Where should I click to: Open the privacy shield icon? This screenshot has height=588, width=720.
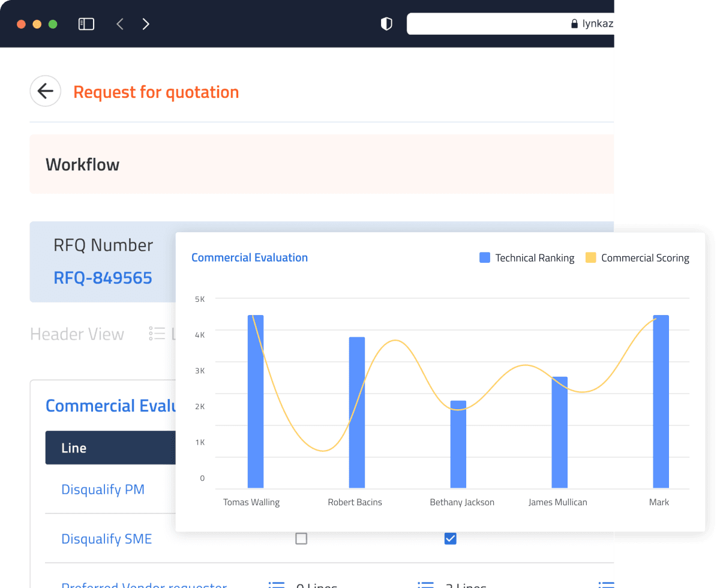pyautogui.click(x=386, y=24)
